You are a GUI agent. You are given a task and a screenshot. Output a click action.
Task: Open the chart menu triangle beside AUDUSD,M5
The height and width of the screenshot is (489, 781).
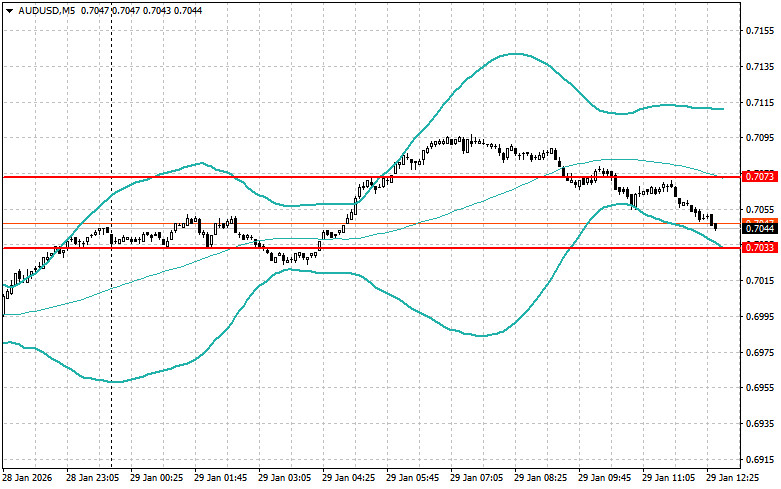(x=9, y=10)
